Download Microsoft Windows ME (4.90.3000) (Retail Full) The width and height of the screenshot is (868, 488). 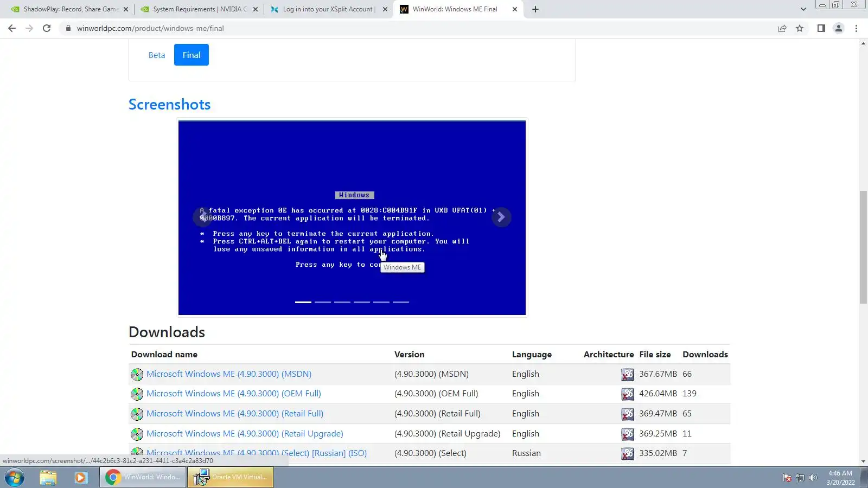[x=235, y=414]
